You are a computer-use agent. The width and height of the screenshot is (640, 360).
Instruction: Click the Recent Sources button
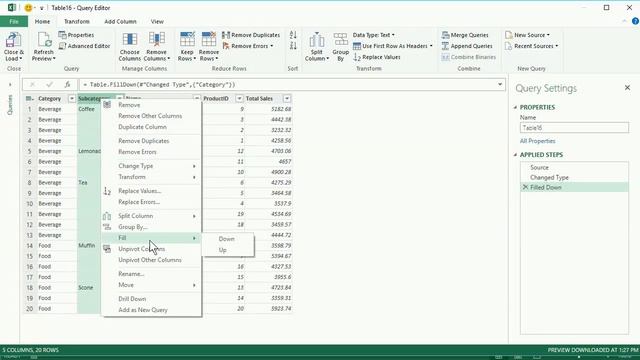click(x=531, y=46)
